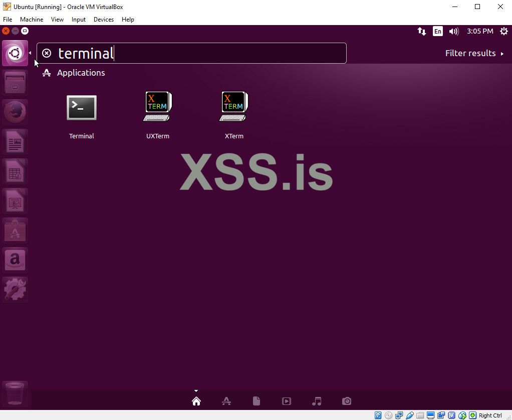Expand Filter results
The image size is (512, 420).
pos(474,53)
